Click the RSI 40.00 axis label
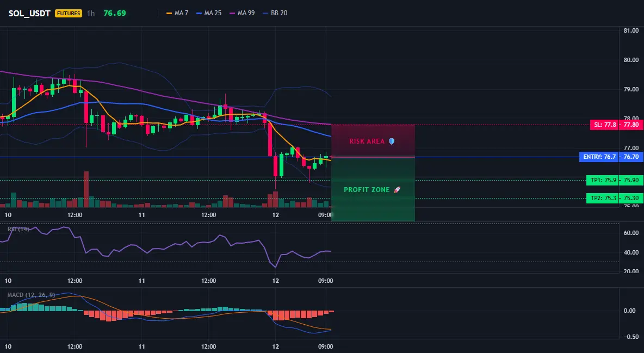This screenshot has height=353, width=644. [x=631, y=252]
